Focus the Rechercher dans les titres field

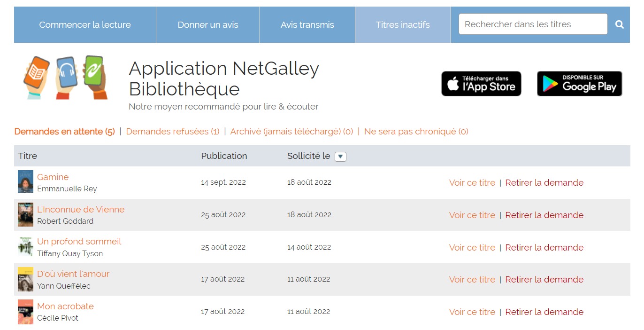coord(533,24)
